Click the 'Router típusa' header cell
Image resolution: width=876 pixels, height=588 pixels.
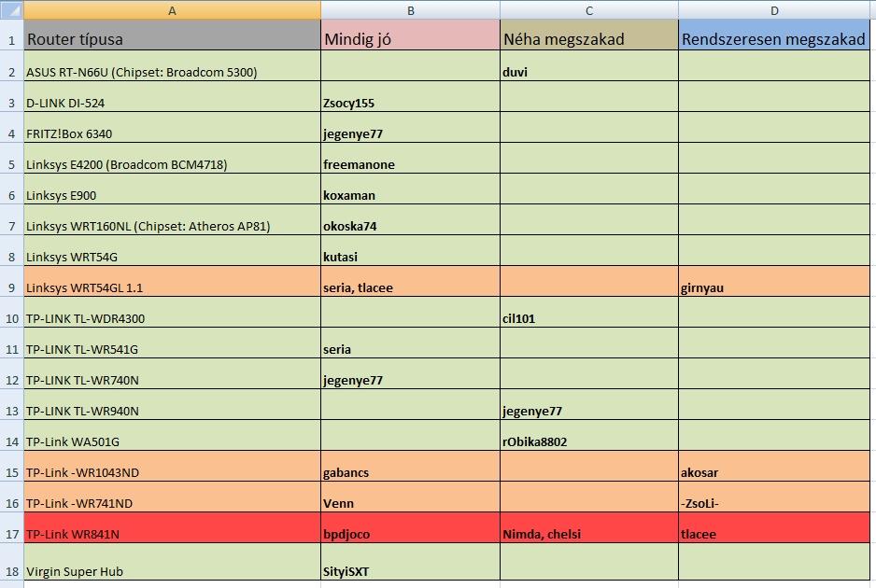point(172,35)
